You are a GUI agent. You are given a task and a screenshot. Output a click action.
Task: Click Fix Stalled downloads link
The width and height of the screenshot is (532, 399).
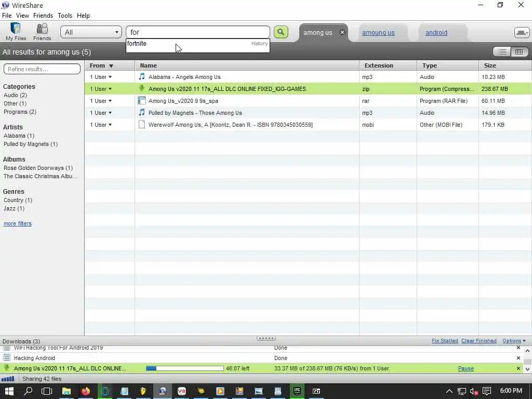coord(445,341)
